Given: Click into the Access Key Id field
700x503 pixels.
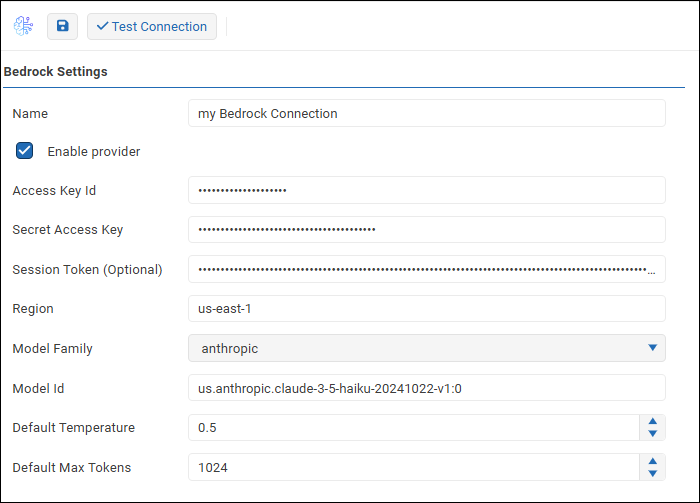Looking at the screenshot, I should 426,190.
